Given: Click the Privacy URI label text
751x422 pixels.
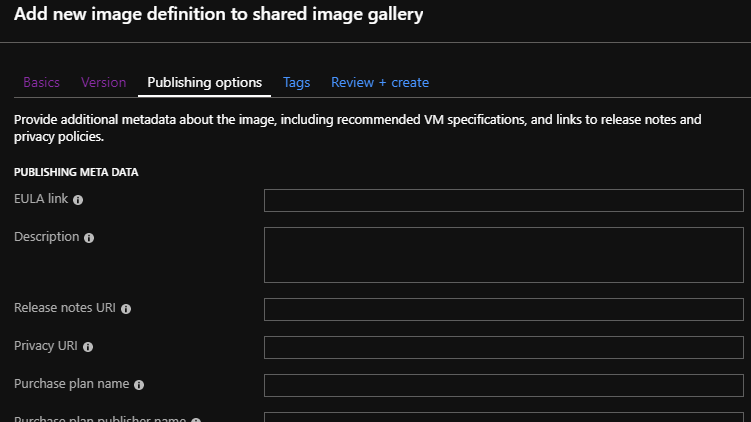Looking at the screenshot, I should click(46, 346).
